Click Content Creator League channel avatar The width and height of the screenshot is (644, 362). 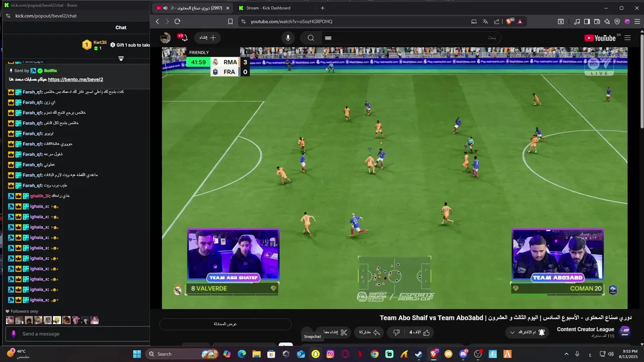(x=625, y=331)
